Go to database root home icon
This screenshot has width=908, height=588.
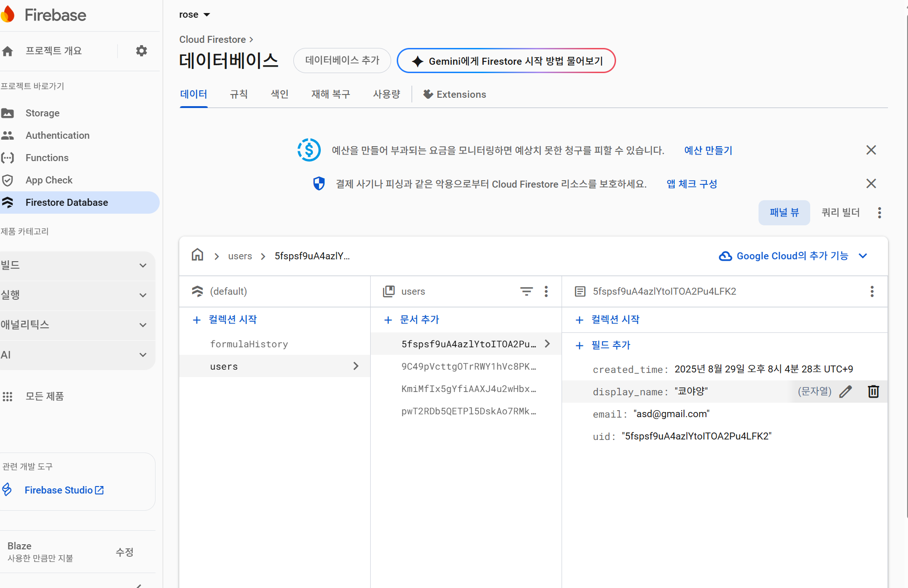pos(197,255)
